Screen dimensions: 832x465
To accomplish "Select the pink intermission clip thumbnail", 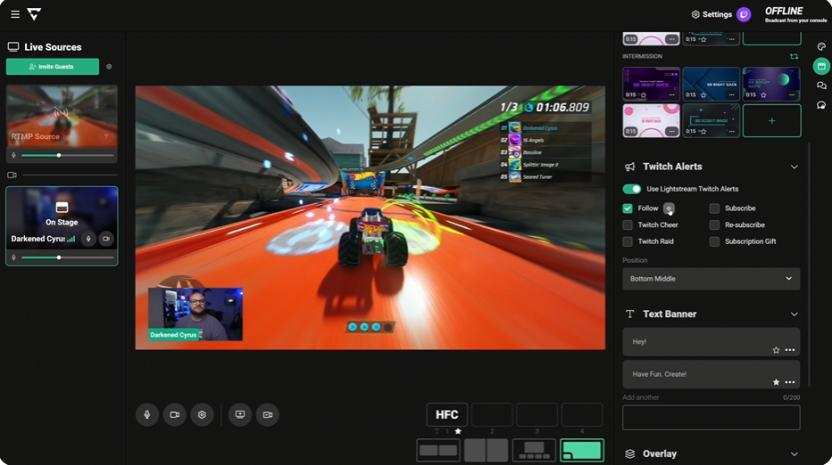I will [x=651, y=120].
